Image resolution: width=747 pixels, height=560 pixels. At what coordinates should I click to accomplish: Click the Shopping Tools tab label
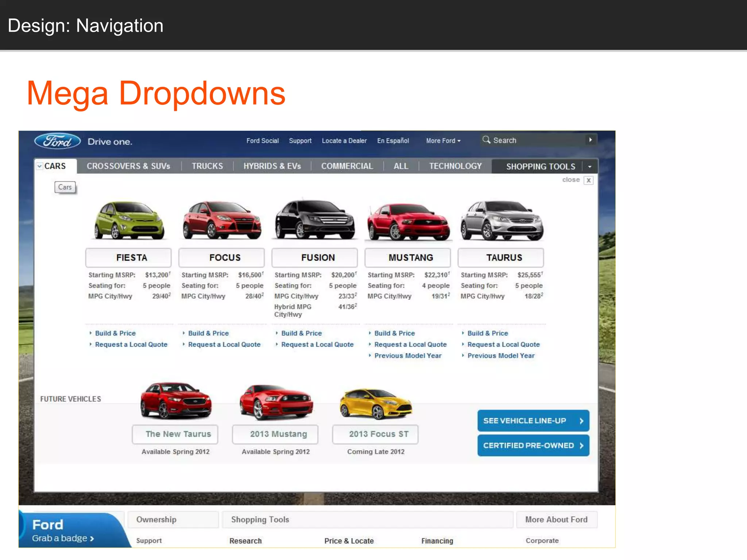(x=541, y=167)
